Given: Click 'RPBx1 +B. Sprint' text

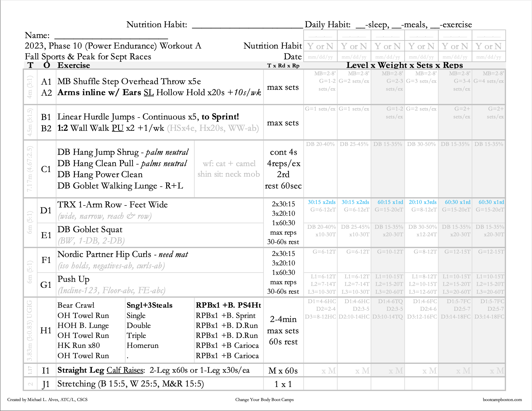Looking at the screenshot, I should [226, 316].
